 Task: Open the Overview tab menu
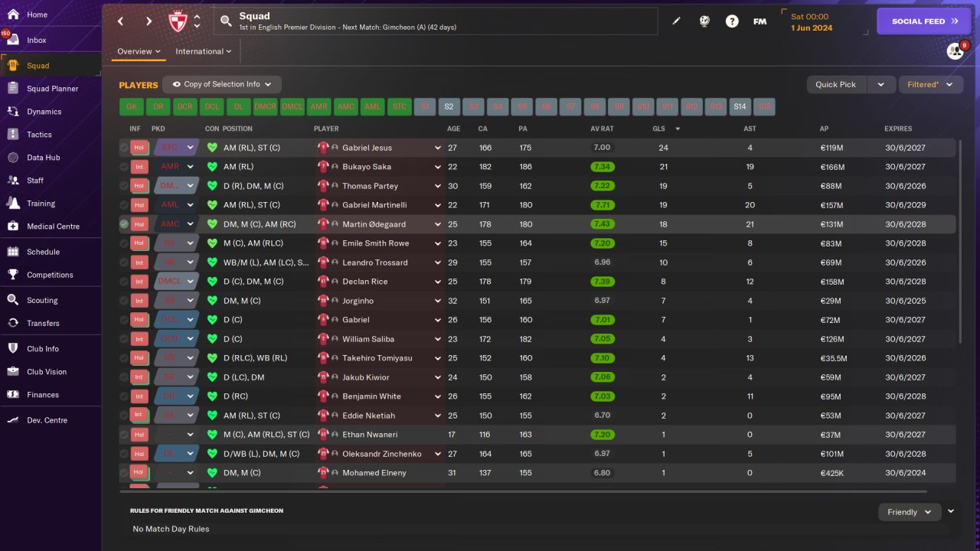point(139,51)
